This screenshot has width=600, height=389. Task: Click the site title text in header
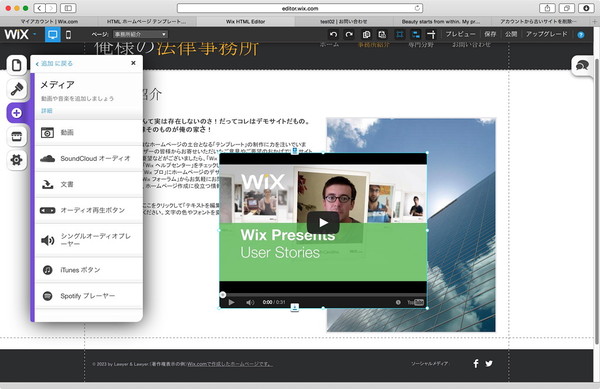[176, 49]
